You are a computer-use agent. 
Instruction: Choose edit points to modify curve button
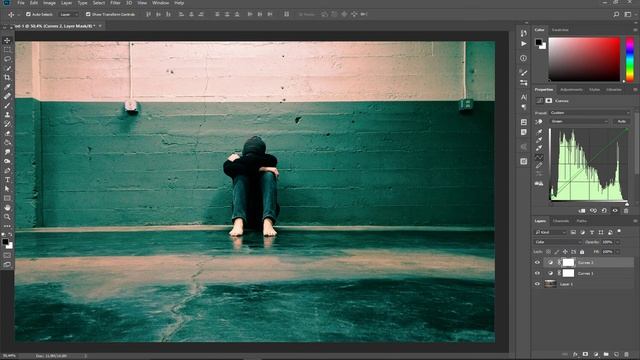coord(539,157)
